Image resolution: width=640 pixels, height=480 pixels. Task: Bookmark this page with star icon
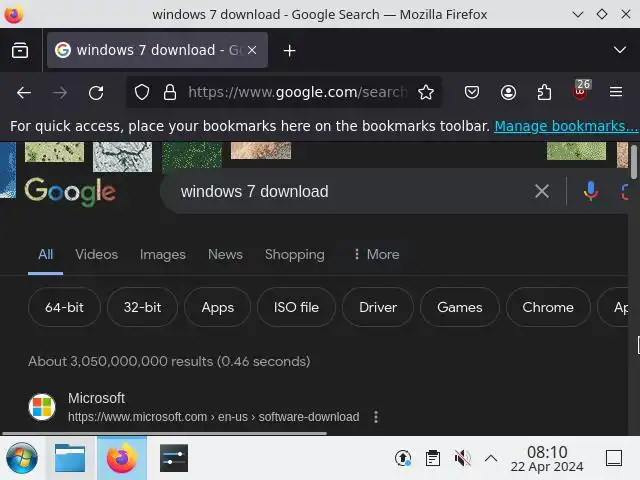click(426, 92)
